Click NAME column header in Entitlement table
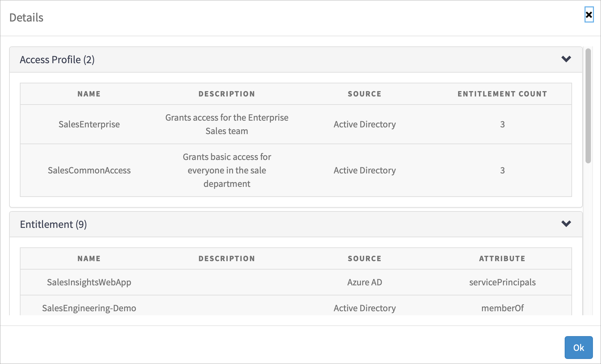The image size is (601, 364). [89, 259]
